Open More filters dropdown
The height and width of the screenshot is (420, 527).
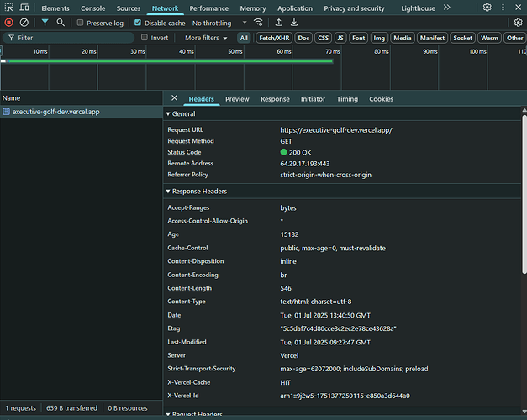[206, 38]
